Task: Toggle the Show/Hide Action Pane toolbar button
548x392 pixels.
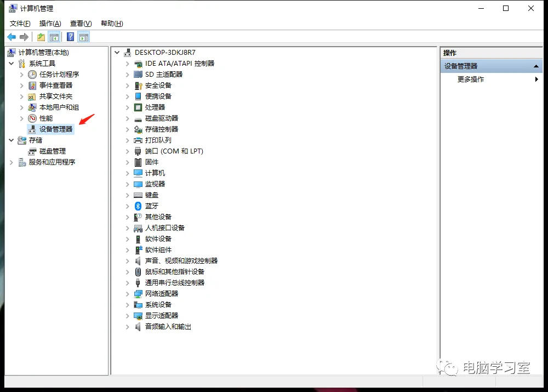Action: [84, 37]
